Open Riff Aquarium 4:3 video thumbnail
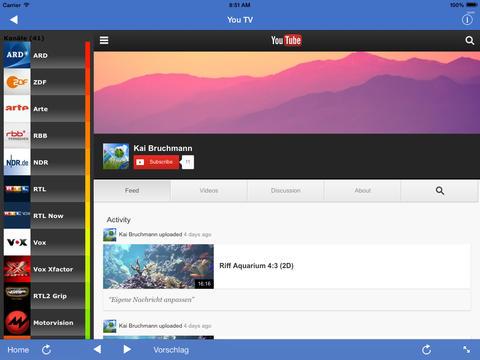Image resolution: width=480 pixels, height=360 pixels. [158, 266]
